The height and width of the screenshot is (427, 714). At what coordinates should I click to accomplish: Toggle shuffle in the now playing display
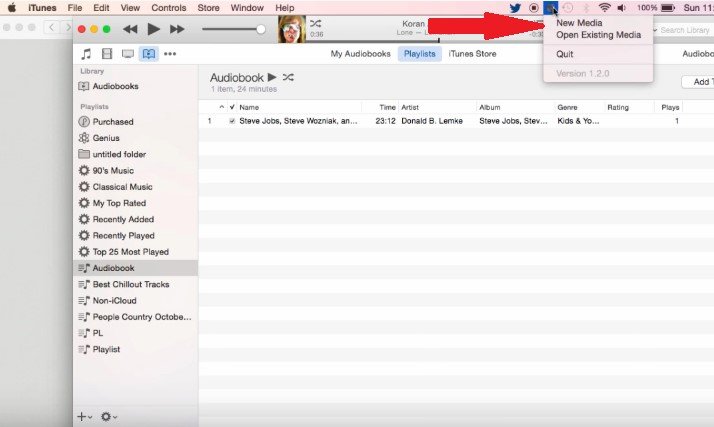(x=316, y=23)
